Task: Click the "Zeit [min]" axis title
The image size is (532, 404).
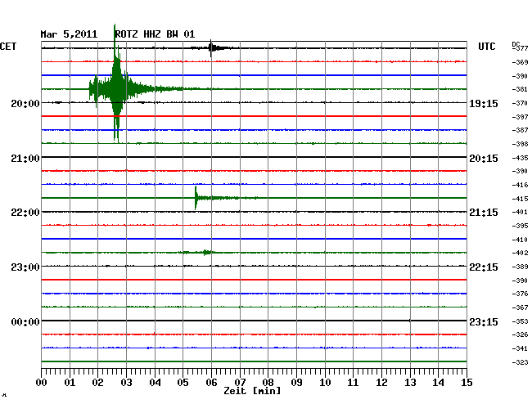Action: 252,391
